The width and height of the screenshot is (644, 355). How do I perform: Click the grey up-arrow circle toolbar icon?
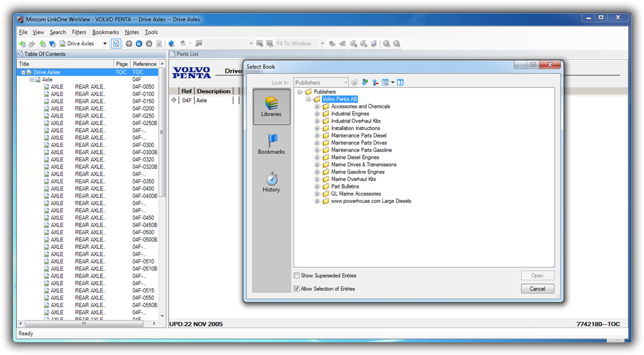coord(129,43)
